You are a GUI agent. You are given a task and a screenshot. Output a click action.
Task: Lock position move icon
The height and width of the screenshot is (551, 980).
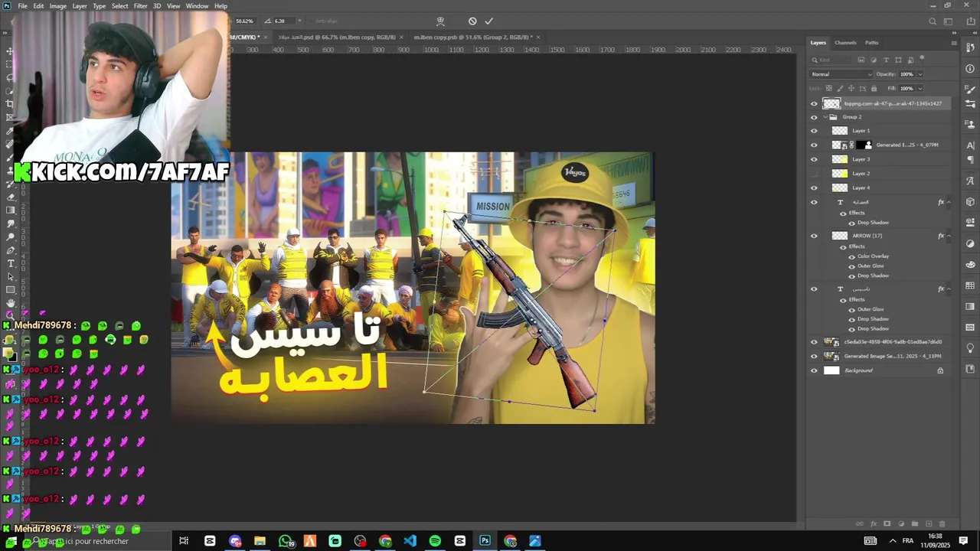pyautogui.click(x=850, y=88)
